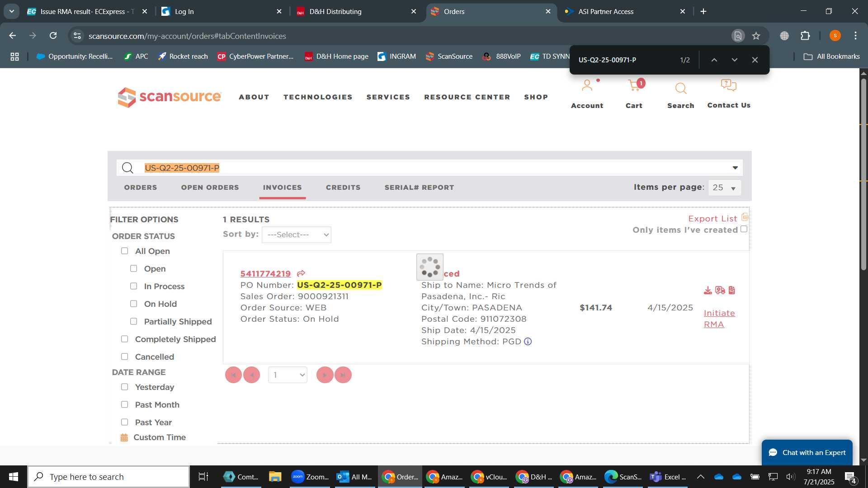Open the browser tab search chevron
This screenshot has width=868, height=488.
pyautogui.click(x=12, y=11)
